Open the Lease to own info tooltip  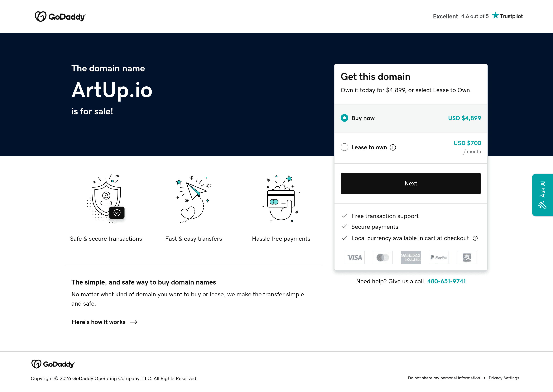coord(393,147)
